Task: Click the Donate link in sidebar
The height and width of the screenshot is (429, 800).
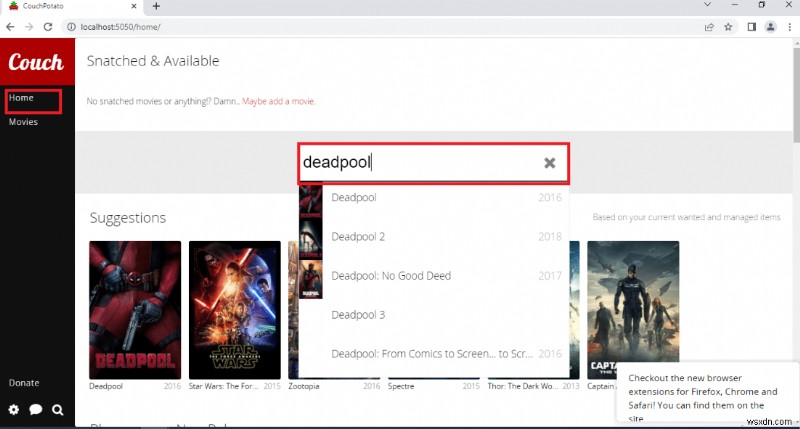Action: 24,383
